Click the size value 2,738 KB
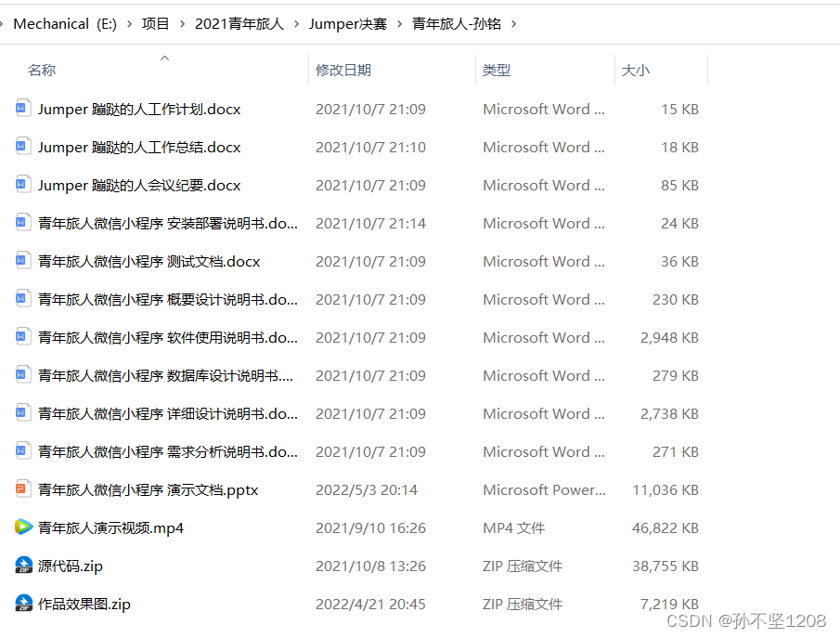840x638 pixels. pyautogui.click(x=669, y=414)
